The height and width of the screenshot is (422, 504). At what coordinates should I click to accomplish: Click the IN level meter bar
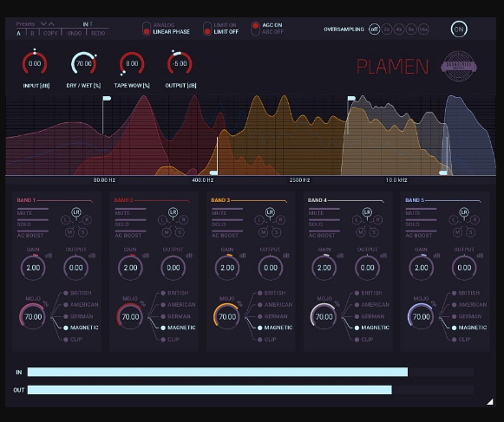[251, 372]
